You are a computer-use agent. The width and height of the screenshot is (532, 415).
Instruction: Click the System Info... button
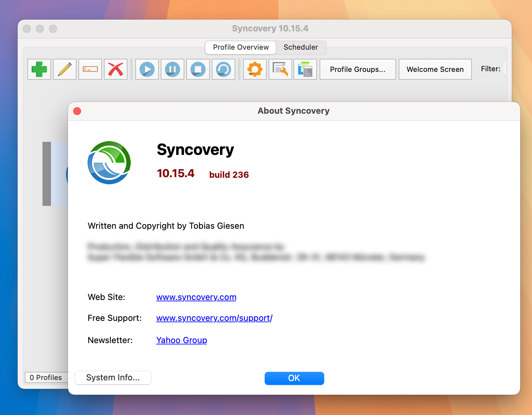pyautogui.click(x=113, y=378)
